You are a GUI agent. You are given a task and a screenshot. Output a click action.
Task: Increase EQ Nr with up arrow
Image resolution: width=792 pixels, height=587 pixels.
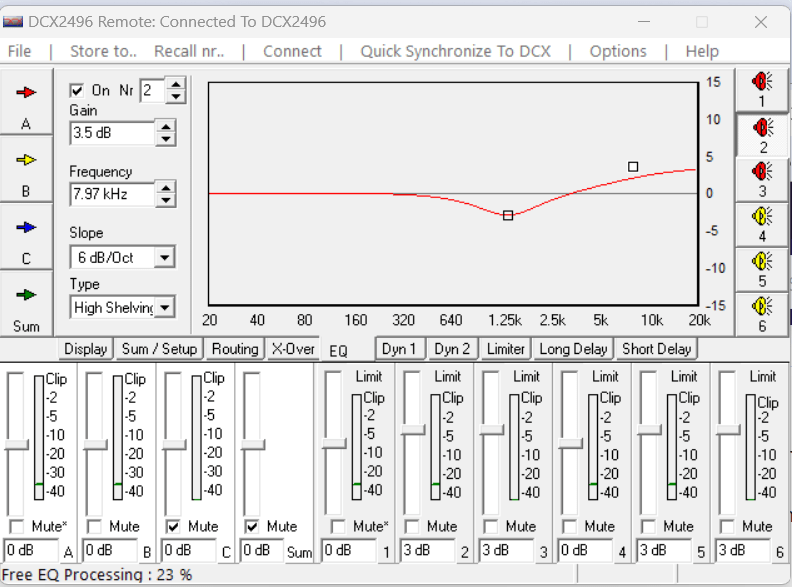point(175,84)
